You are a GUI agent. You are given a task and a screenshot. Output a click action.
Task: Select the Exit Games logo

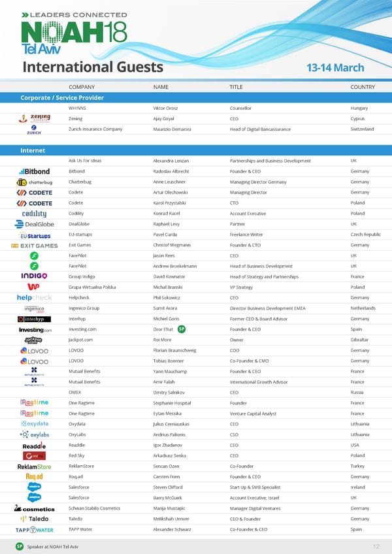click(34, 245)
